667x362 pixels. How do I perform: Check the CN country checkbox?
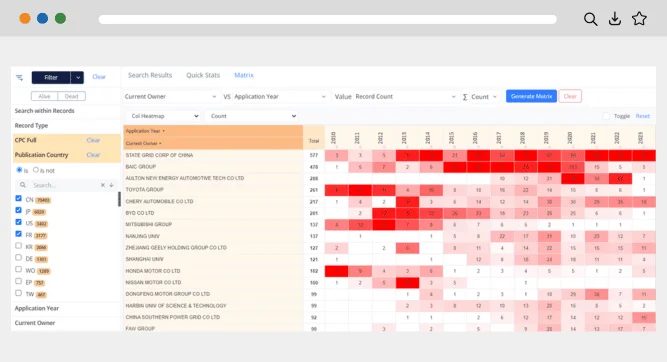tap(18, 198)
